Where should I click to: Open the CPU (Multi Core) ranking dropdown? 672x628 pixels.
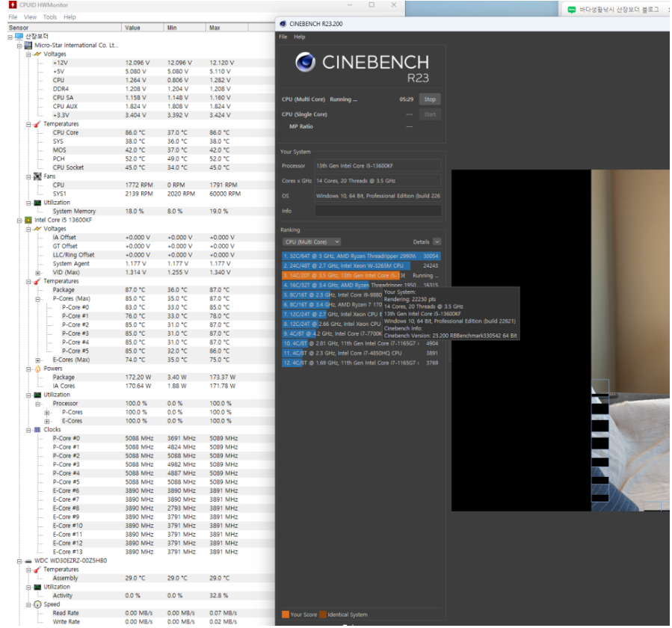[312, 241]
